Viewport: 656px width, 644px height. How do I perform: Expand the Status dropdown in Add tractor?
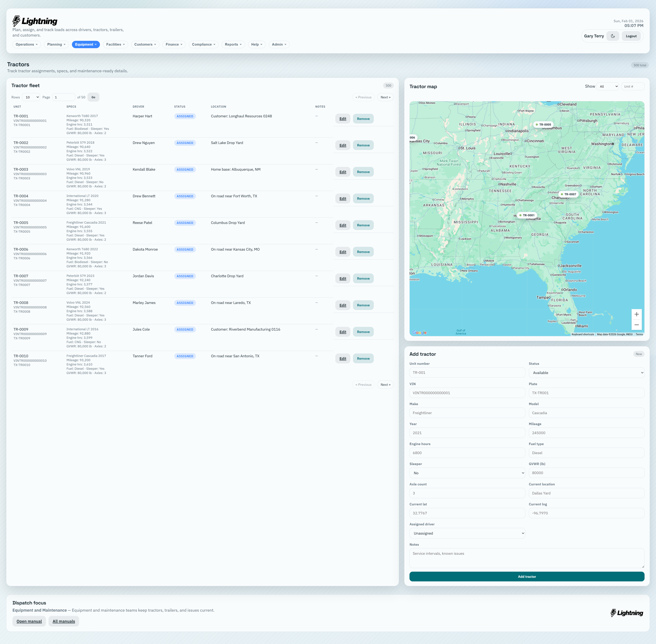coord(586,373)
